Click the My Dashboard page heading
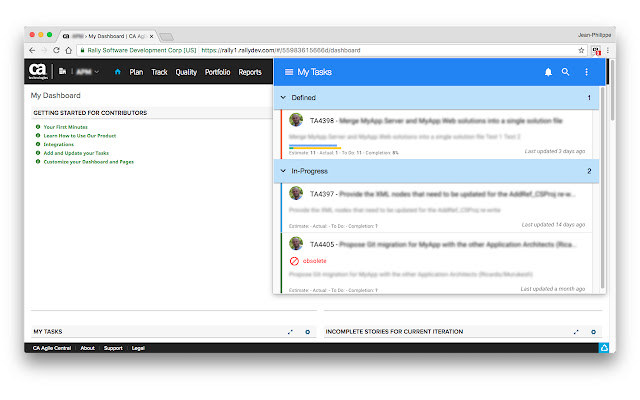Image resolution: width=640 pixels, height=400 pixels. click(56, 96)
